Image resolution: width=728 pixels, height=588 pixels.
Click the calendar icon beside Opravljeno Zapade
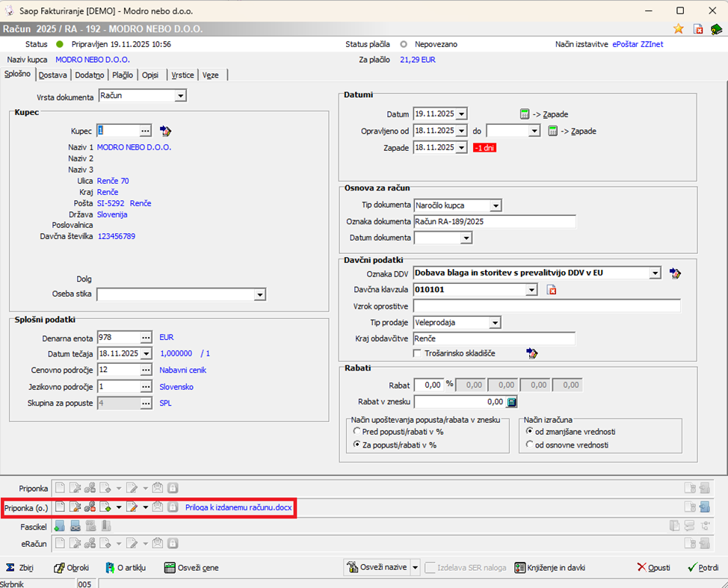tap(552, 131)
